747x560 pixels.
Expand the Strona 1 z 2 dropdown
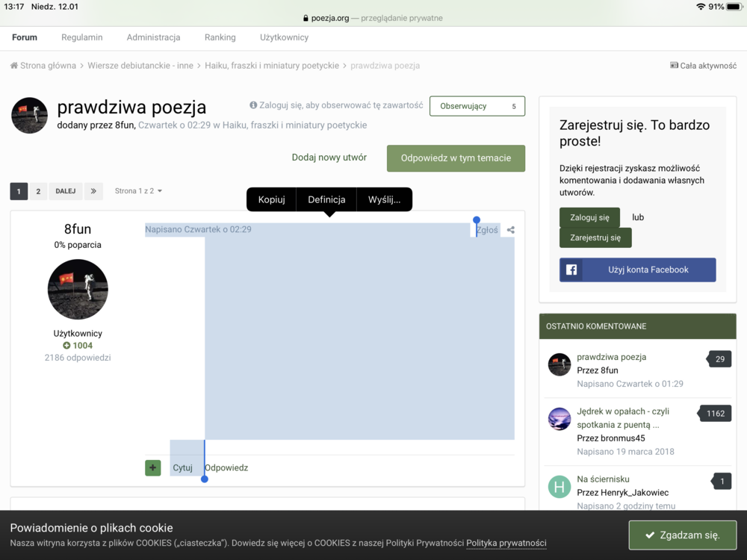coord(138,191)
